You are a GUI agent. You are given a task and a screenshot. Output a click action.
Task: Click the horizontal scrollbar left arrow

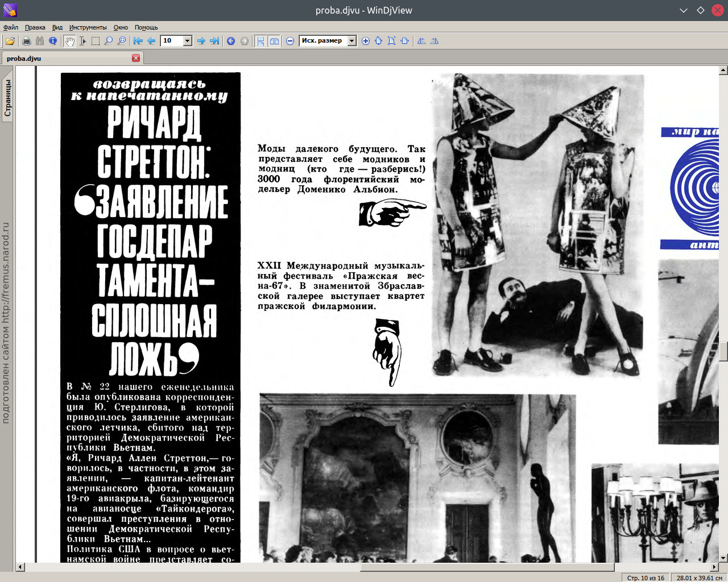[20, 567]
